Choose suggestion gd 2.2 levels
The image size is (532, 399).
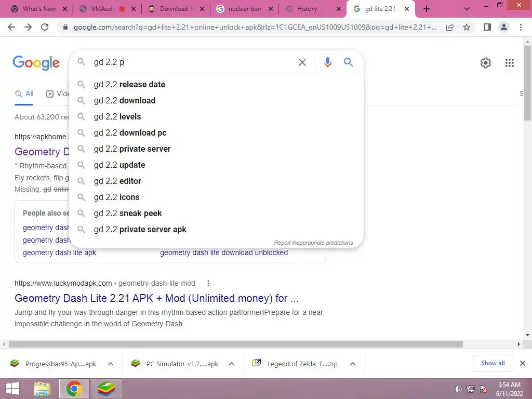[x=217, y=117]
